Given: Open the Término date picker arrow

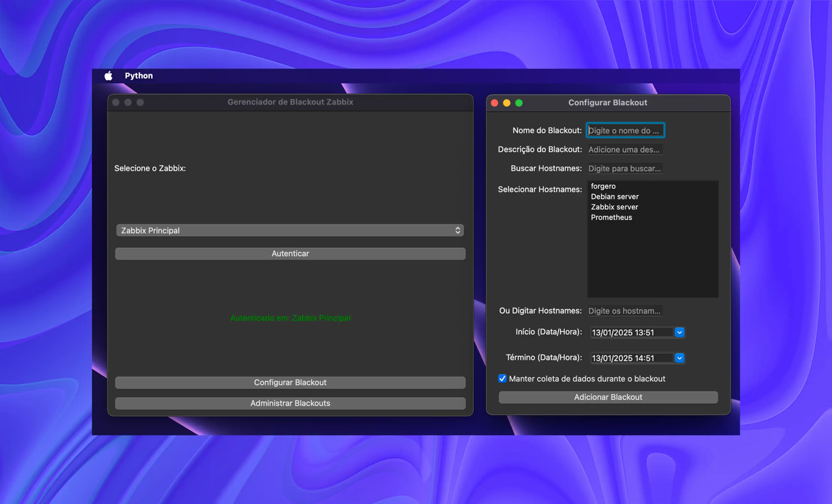Looking at the screenshot, I should point(679,358).
